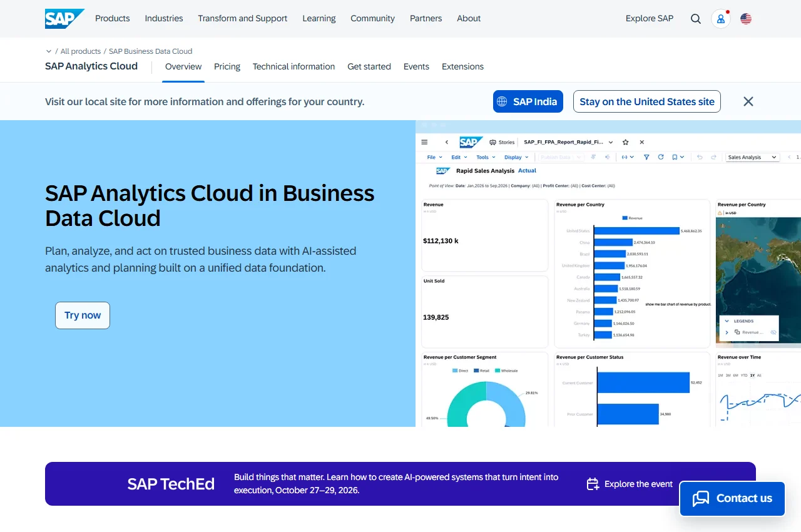Open the Contact us chat button
Viewport: 801px width, 532px height.
pos(732,498)
